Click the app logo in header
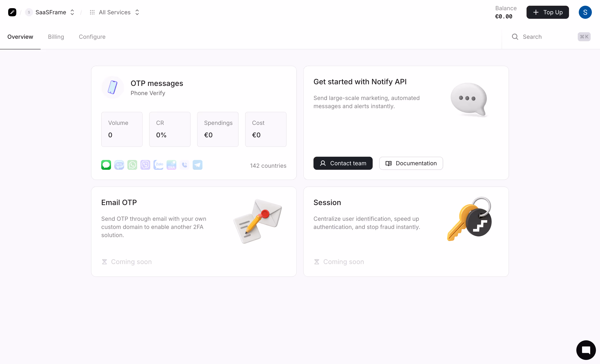Viewport: 600px width, 364px height. click(x=12, y=12)
